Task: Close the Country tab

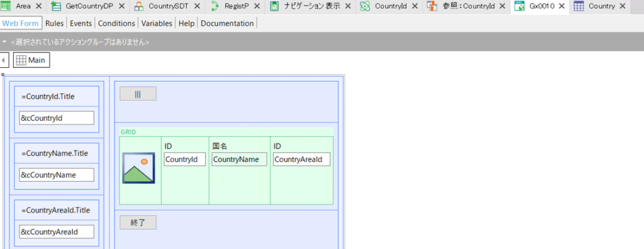Action: tap(623, 6)
